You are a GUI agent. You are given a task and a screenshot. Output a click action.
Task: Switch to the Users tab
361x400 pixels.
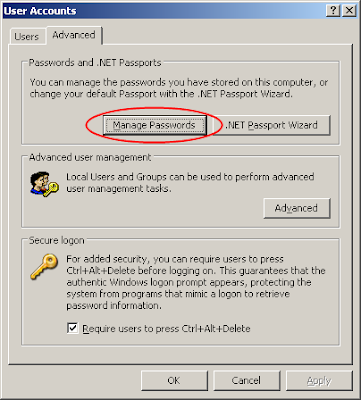pyautogui.click(x=26, y=36)
